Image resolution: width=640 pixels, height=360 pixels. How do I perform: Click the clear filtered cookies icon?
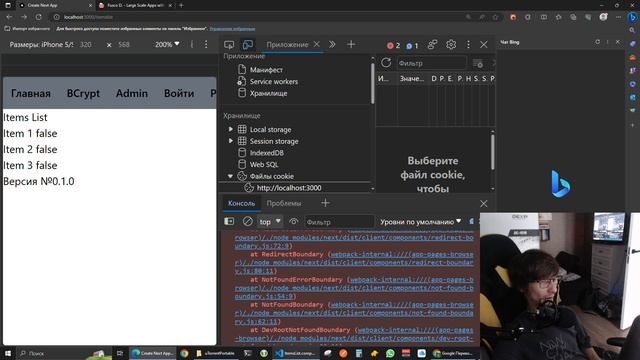click(478, 63)
